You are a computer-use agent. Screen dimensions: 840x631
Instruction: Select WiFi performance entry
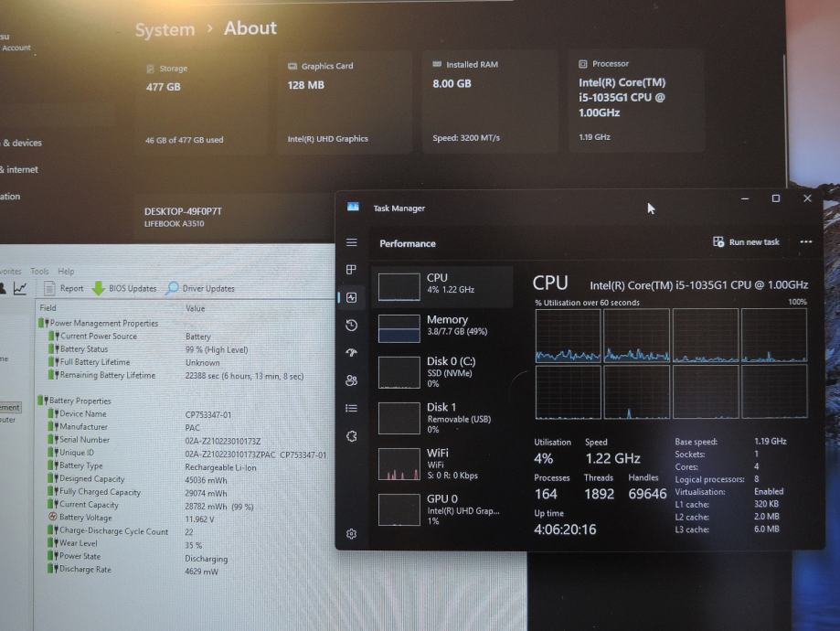(442, 464)
